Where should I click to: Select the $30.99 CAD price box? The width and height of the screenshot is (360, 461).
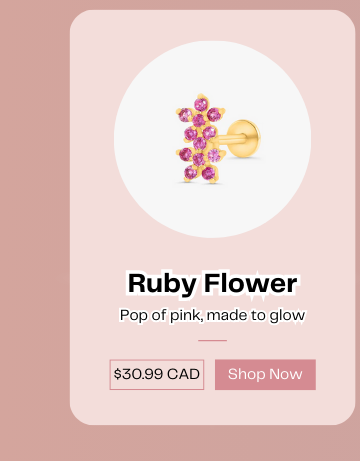157,374
